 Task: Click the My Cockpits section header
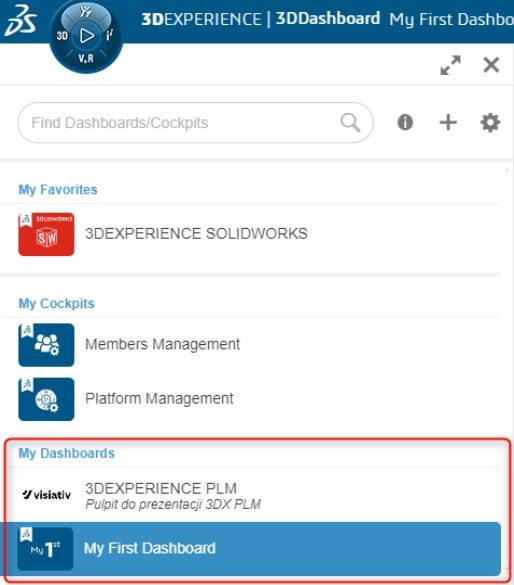pyautogui.click(x=56, y=304)
